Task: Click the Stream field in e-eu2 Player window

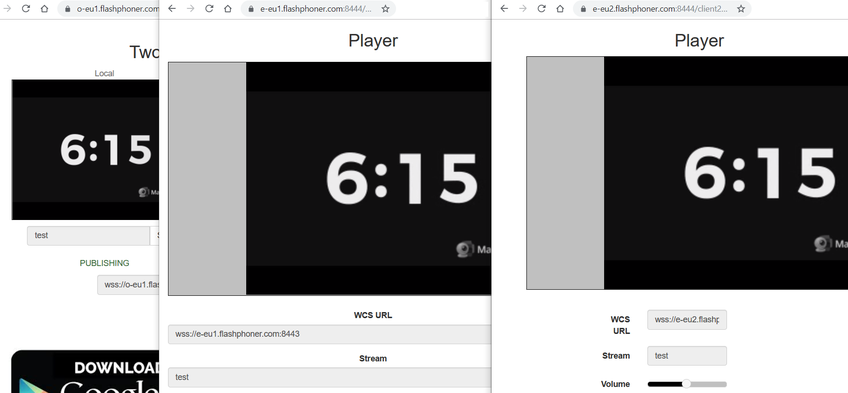Action: [687, 356]
